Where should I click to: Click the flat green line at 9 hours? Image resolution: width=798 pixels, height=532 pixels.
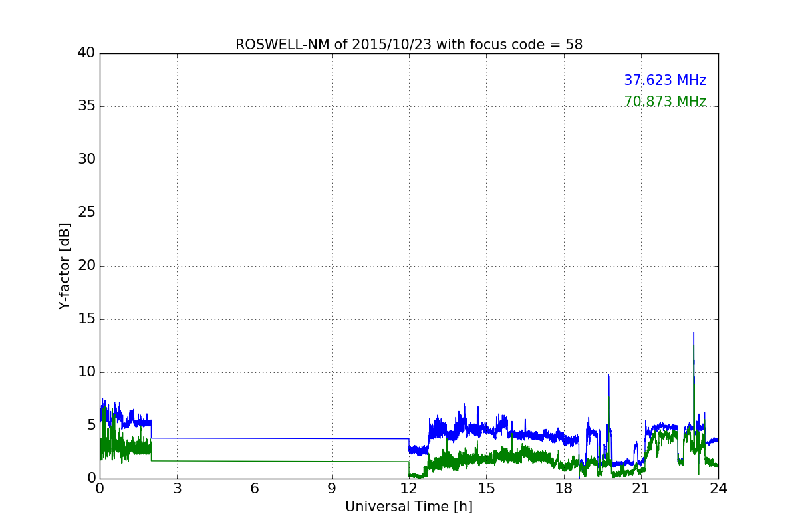tap(332, 461)
